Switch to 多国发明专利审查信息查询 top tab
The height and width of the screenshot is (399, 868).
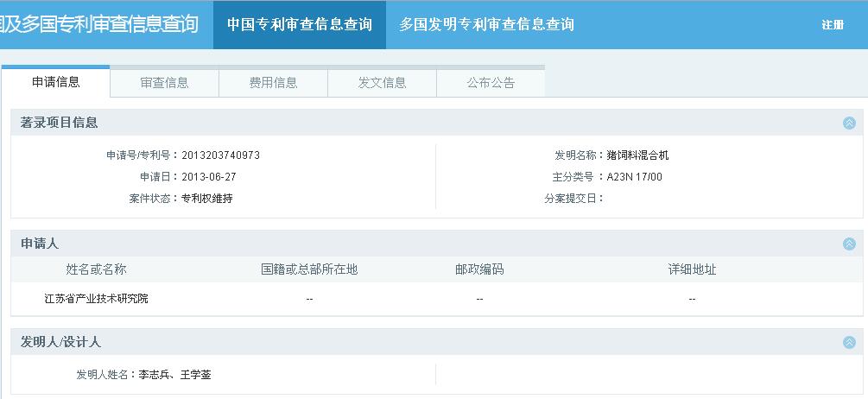coord(486,24)
